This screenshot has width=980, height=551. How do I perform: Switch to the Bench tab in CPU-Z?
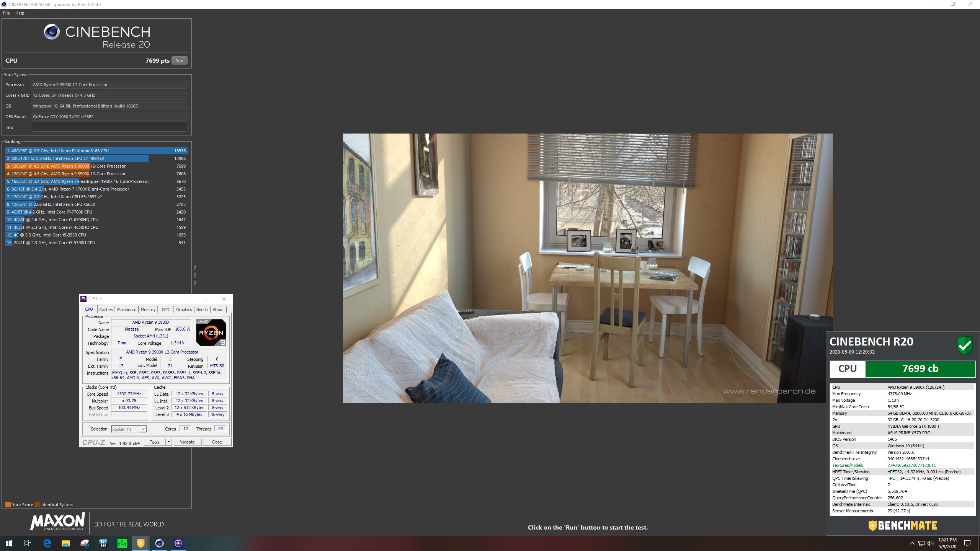coord(202,310)
